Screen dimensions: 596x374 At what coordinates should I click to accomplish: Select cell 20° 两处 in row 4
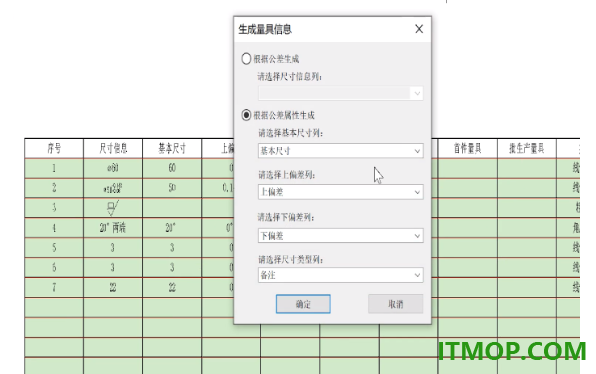(x=113, y=228)
